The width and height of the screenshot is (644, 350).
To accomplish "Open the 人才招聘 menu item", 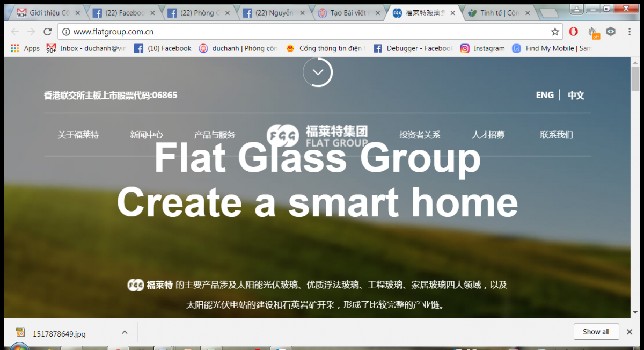I will 488,135.
